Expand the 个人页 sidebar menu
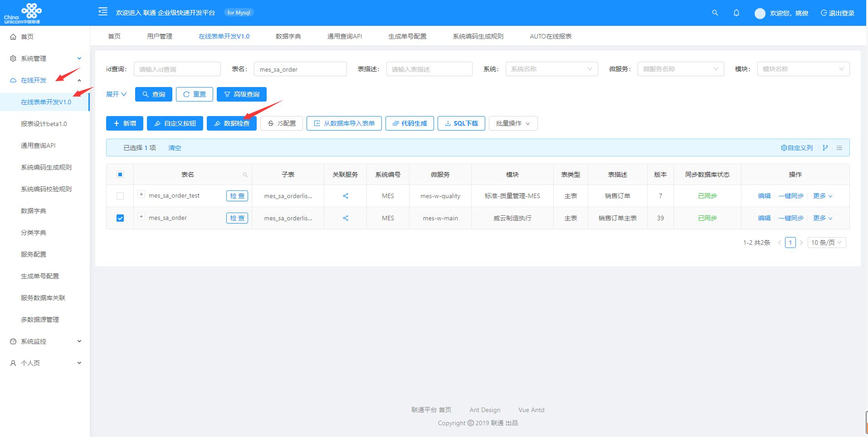The height and width of the screenshot is (437, 868). click(x=45, y=363)
